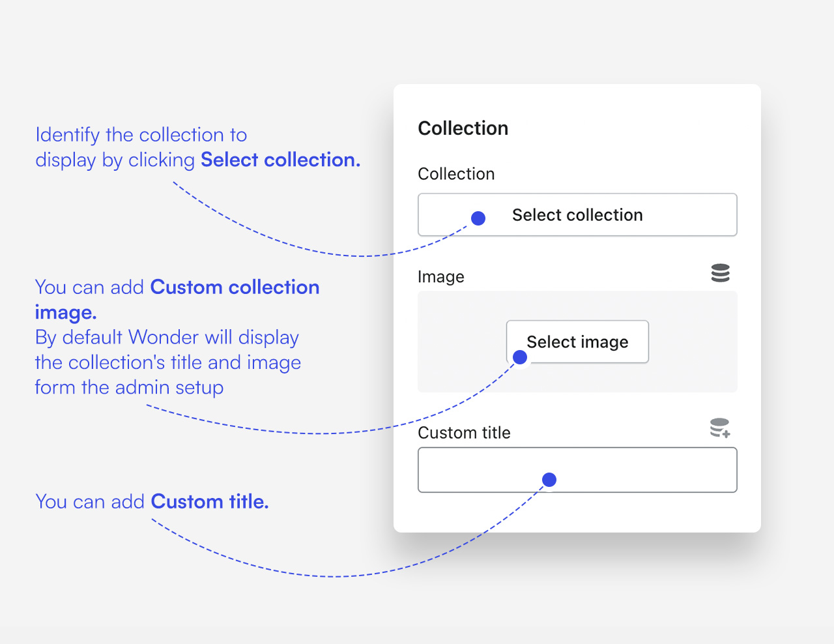Open dynamic source icon beside Image
This screenshot has height=644, width=834.
(720, 273)
